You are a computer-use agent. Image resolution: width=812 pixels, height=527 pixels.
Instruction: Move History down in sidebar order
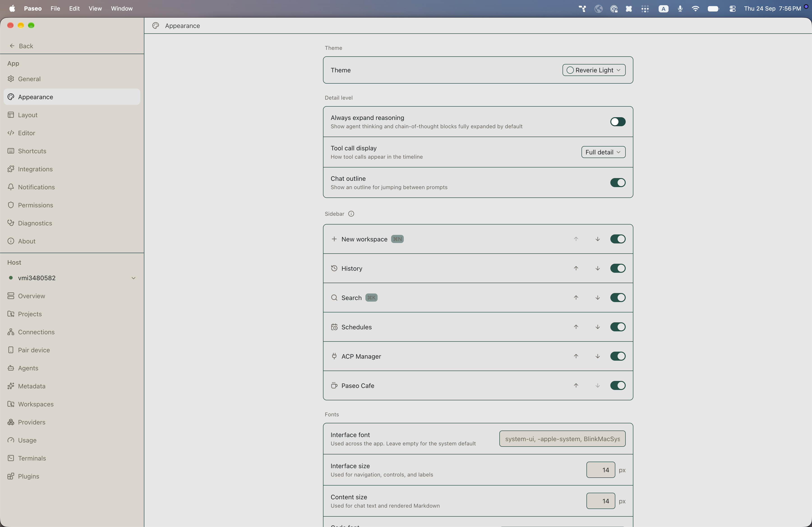click(x=597, y=268)
